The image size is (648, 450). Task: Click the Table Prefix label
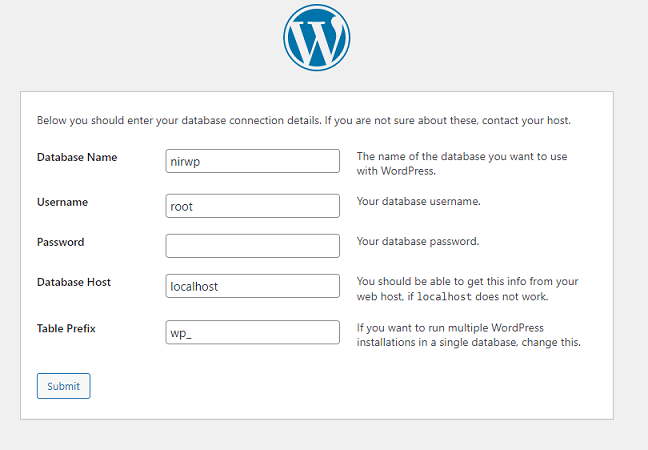[x=66, y=329]
